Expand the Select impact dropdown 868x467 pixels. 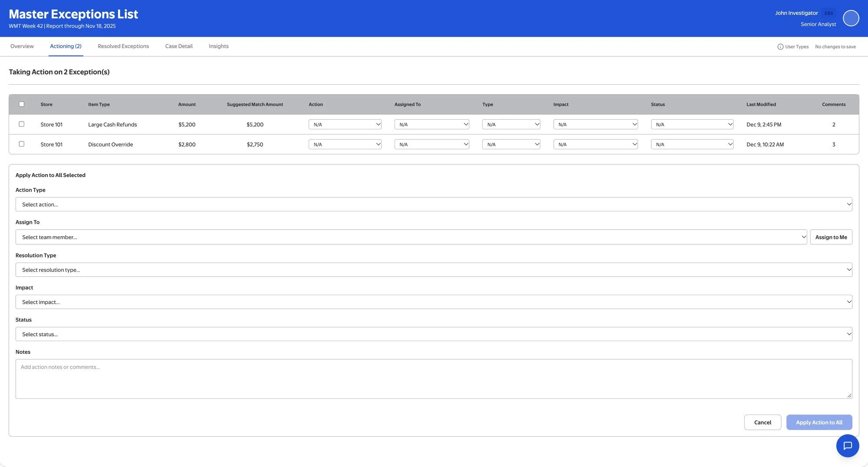(x=434, y=302)
